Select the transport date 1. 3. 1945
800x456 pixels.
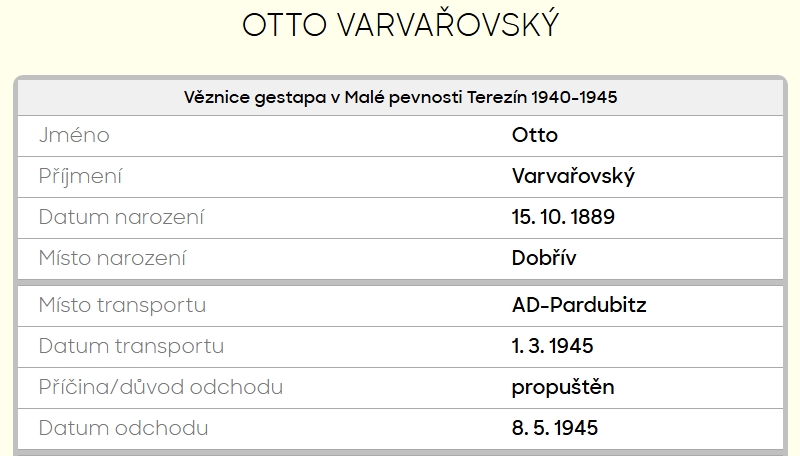coord(553,346)
